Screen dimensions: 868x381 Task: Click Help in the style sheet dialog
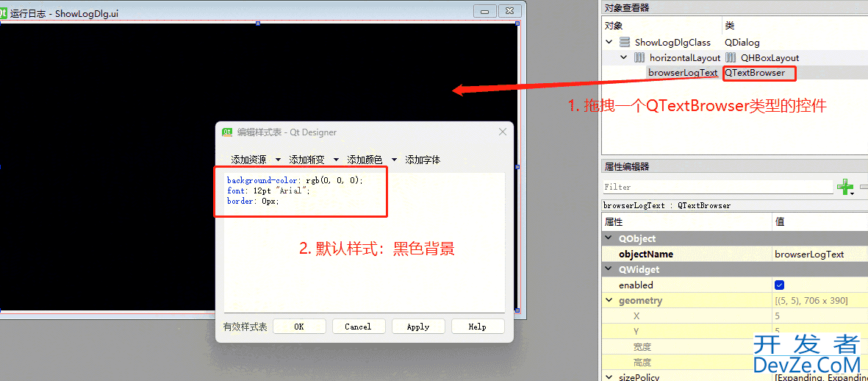pos(477,327)
